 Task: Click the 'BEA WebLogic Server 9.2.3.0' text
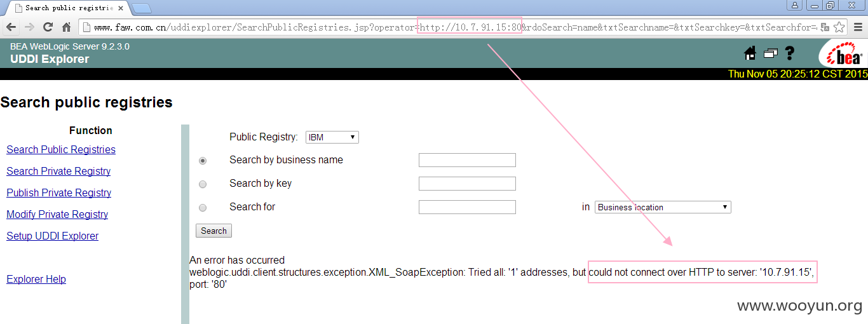pos(70,46)
